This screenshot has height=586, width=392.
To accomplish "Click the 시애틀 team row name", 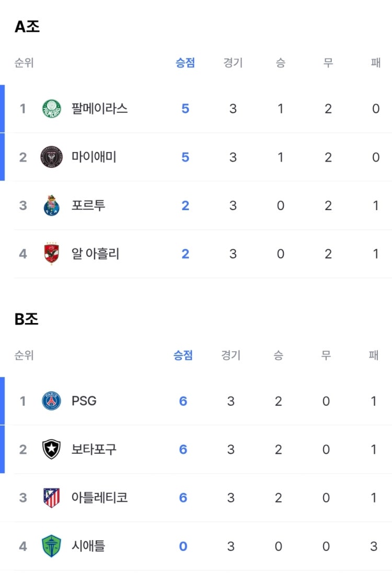I will click(x=88, y=546).
